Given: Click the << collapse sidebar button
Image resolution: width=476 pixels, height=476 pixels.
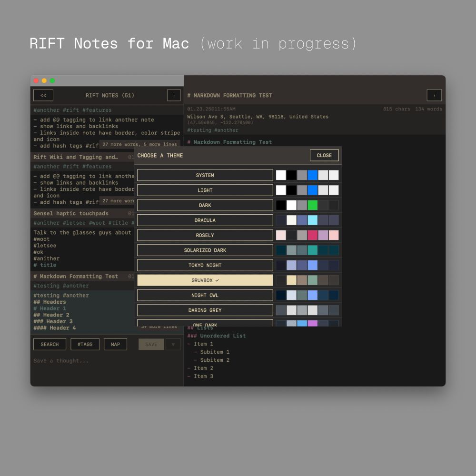Looking at the screenshot, I should (x=43, y=95).
